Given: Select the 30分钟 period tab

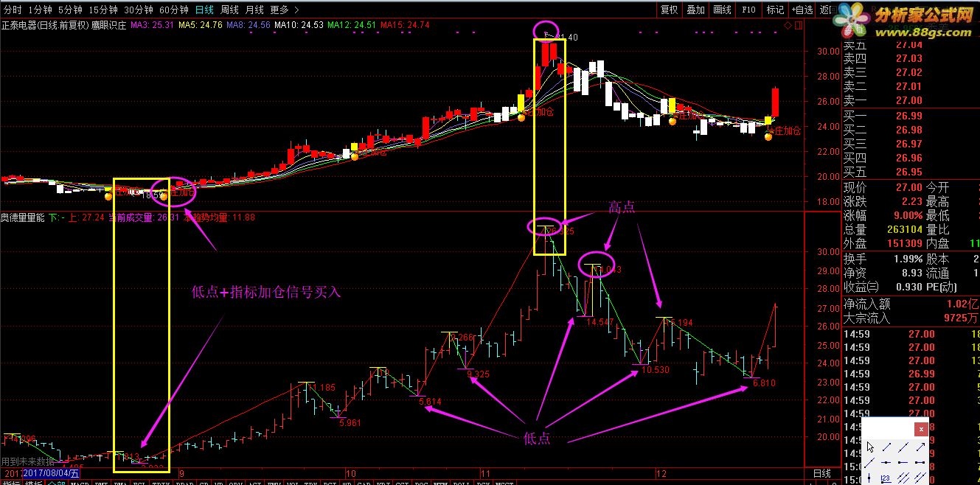Looking at the screenshot, I should 138,10.
